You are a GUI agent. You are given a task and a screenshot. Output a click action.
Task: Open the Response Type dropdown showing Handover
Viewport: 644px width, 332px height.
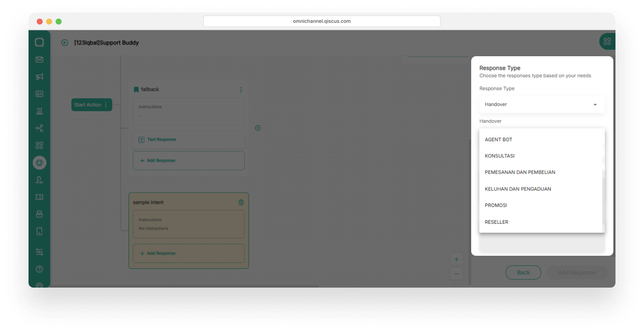542,105
